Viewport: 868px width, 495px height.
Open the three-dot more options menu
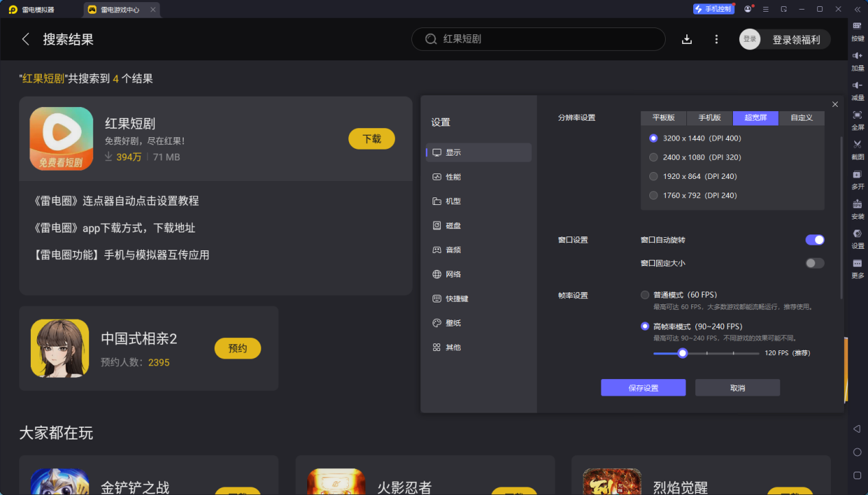pos(716,39)
